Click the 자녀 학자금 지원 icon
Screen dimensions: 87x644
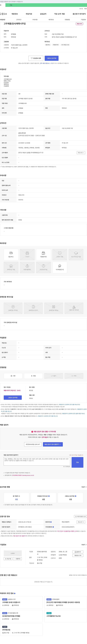(x=76, y=254)
